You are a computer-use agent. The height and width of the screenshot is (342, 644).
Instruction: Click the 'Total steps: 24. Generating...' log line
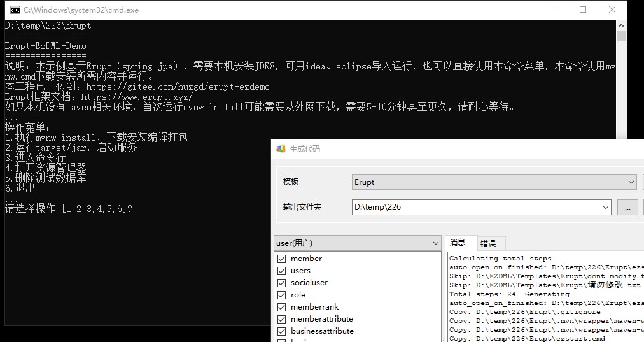pos(515,294)
